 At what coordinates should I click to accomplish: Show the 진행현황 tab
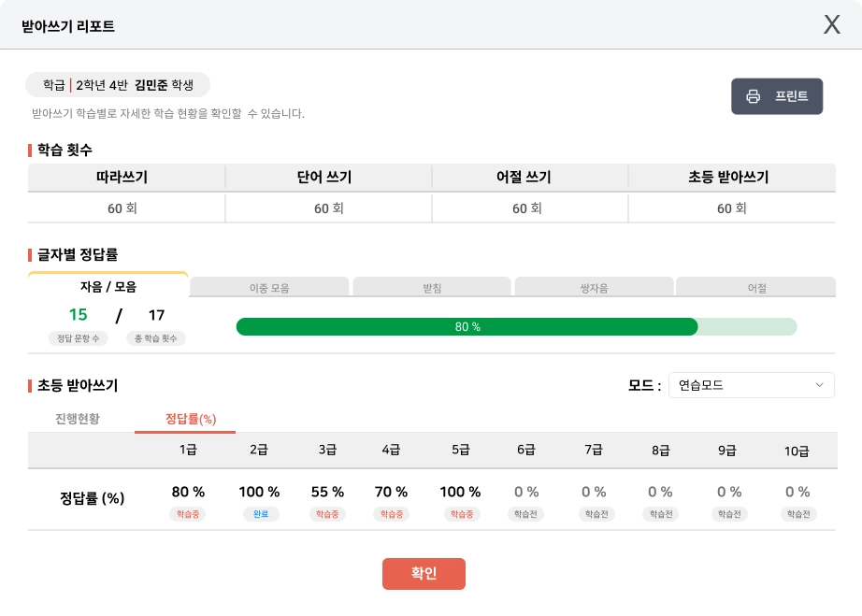(x=78, y=419)
